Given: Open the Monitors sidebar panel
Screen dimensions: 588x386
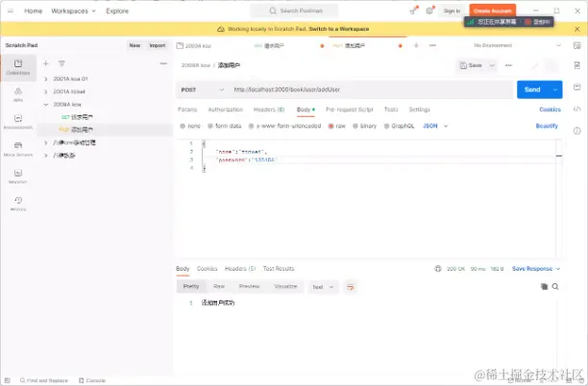Looking at the screenshot, I should coord(18,176).
